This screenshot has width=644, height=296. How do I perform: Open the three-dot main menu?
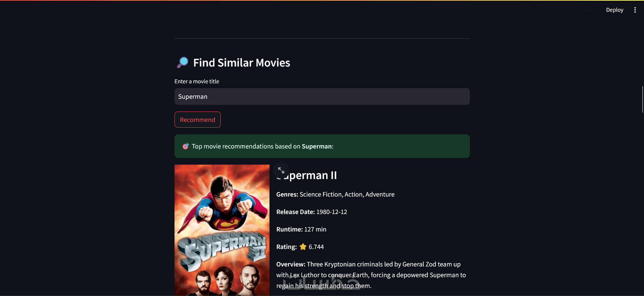(x=635, y=10)
